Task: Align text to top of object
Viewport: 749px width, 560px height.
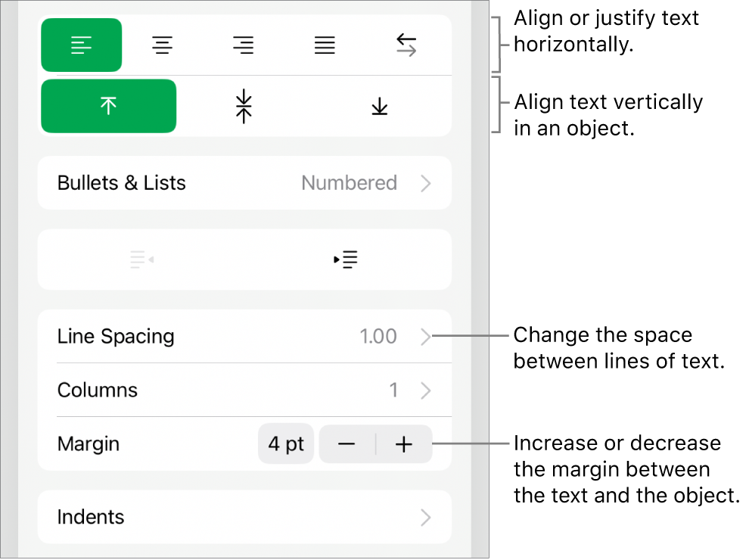Action: coord(108,107)
